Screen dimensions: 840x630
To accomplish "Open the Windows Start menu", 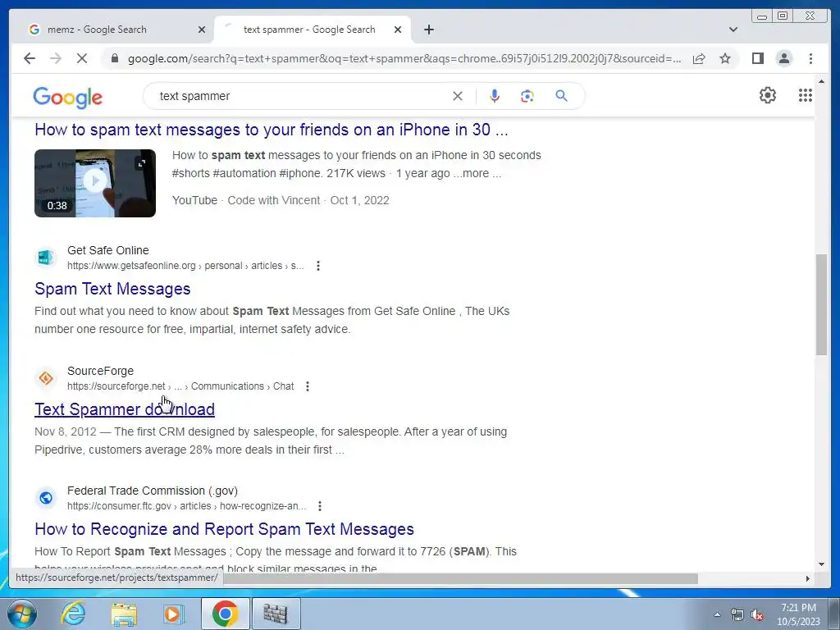I will (21, 614).
